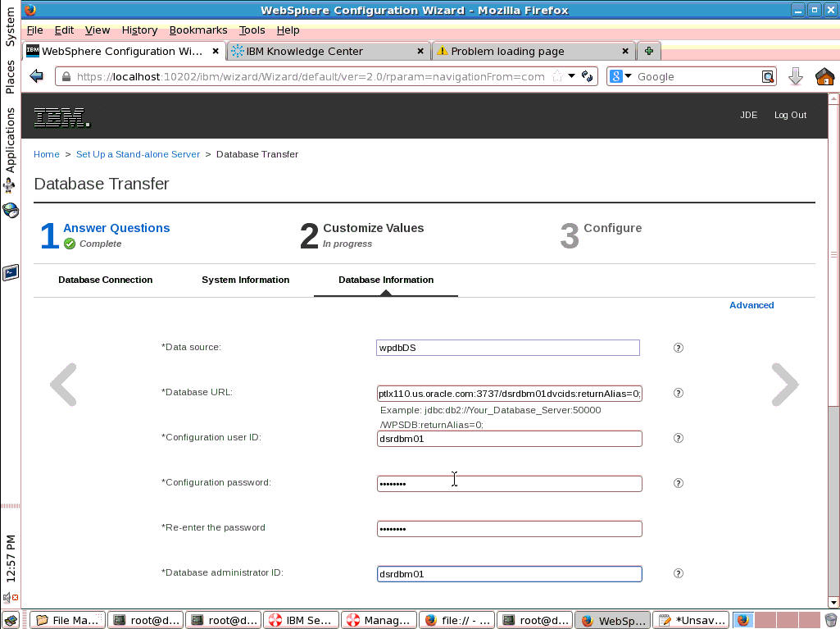The width and height of the screenshot is (840, 629).
Task: Select the System Information tab
Action: pyautogui.click(x=245, y=280)
